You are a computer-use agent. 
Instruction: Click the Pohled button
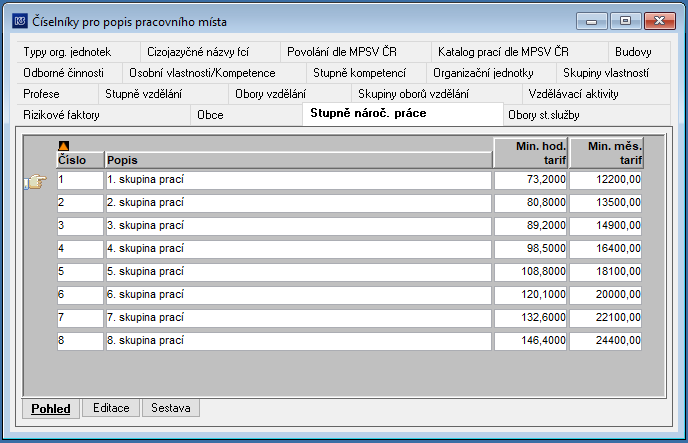pos(51,408)
